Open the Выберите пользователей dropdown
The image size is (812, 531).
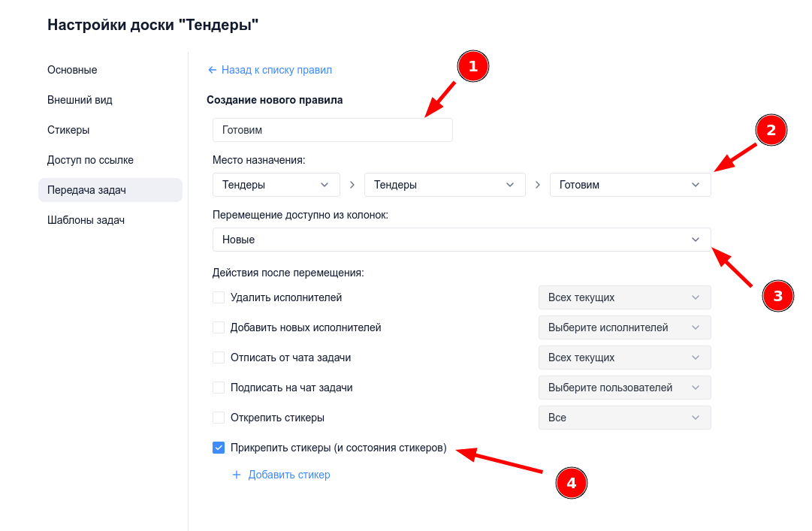(x=624, y=387)
